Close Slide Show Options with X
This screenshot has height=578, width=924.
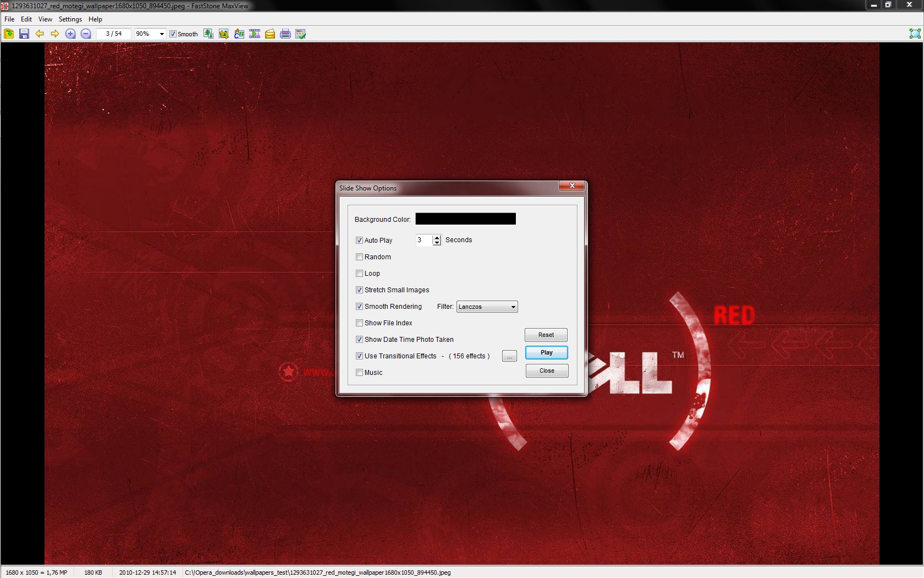pos(571,186)
